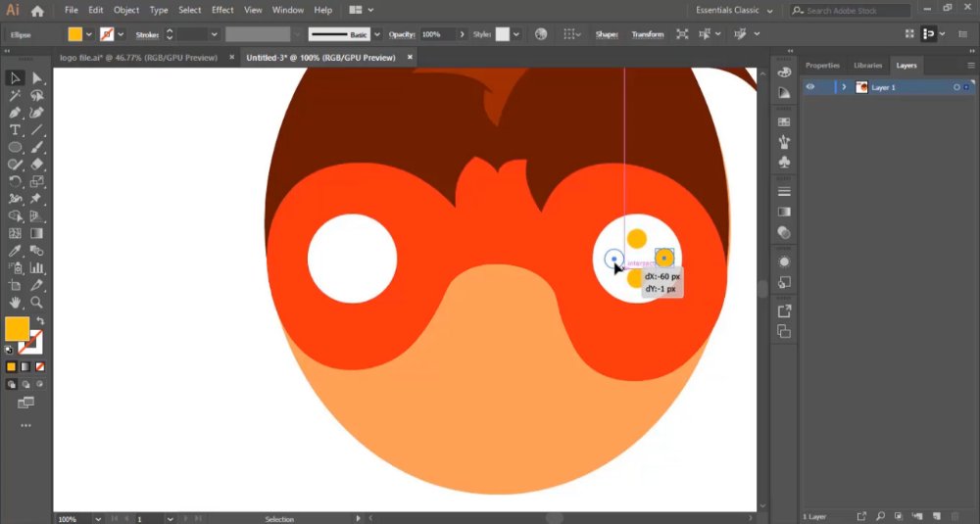Image resolution: width=980 pixels, height=524 pixels.
Task: Set paint mode to Color
Action: click(x=11, y=367)
